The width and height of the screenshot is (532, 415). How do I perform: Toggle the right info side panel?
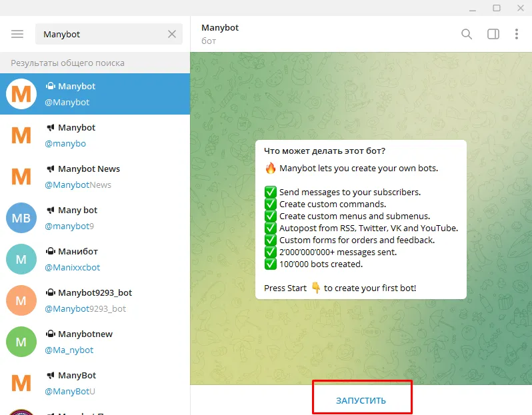pos(493,34)
